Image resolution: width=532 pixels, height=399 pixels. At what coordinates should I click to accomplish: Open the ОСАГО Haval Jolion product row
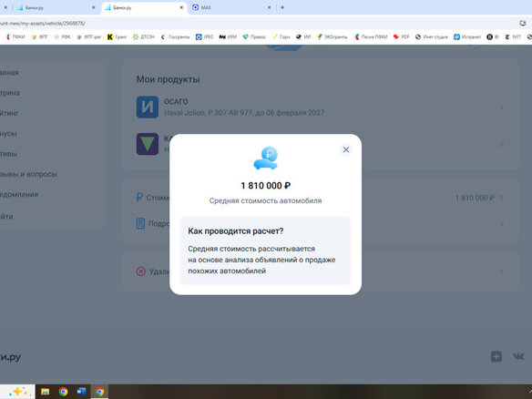click(x=321, y=107)
